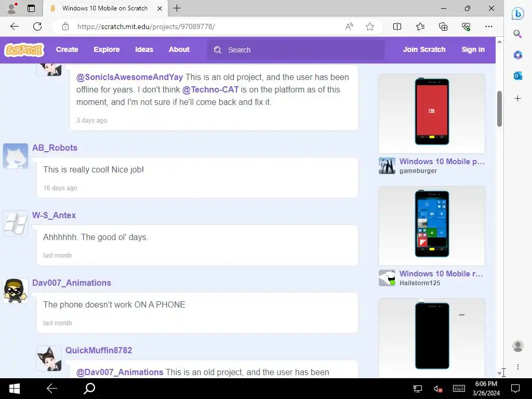
Task: Open @Techno-CAT mention link
Action: tap(210, 89)
